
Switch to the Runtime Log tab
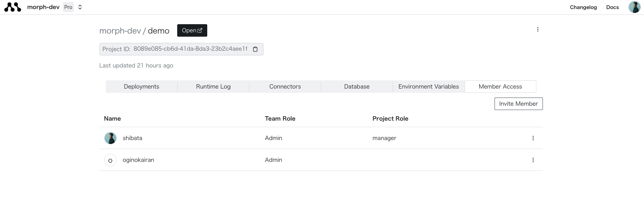pyautogui.click(x=213, y=87)
